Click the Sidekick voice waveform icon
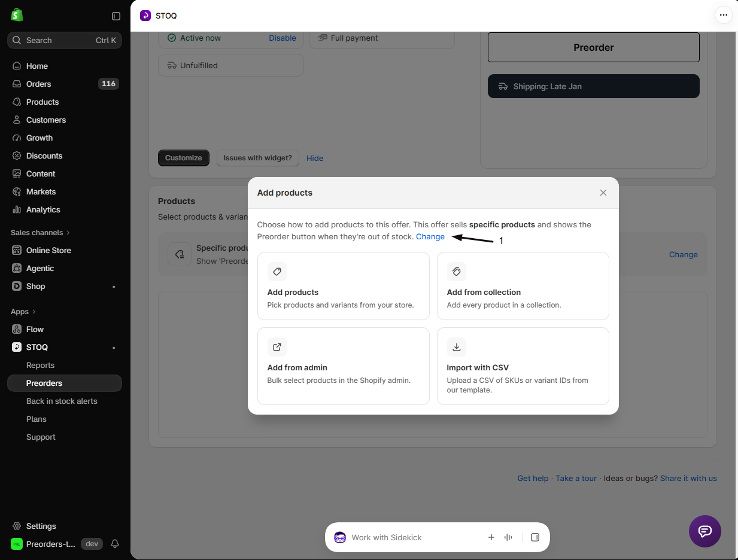The width and height of the screenshot is (738, 560). tap(508, 537)
